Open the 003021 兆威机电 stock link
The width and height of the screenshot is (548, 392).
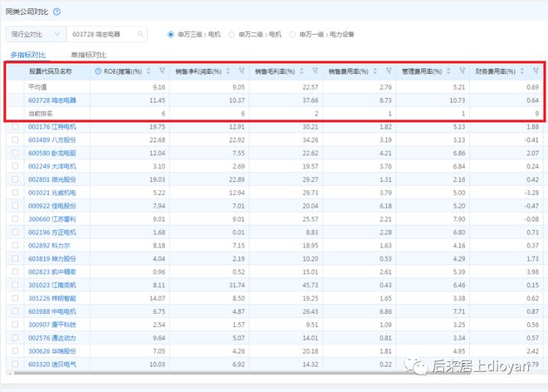click(52, 193)
